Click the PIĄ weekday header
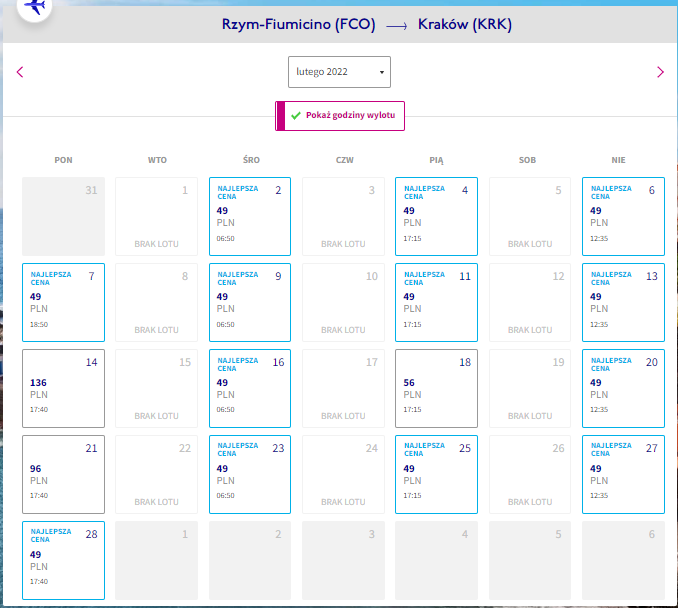This screenshot has height=608, width=678. tap(436, 160)
